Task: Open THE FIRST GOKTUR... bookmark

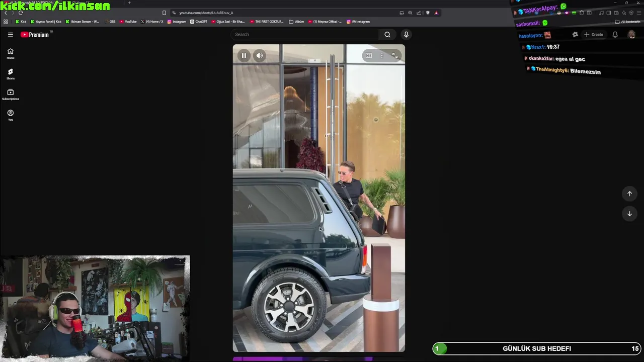Action: (x=267, y=22)
